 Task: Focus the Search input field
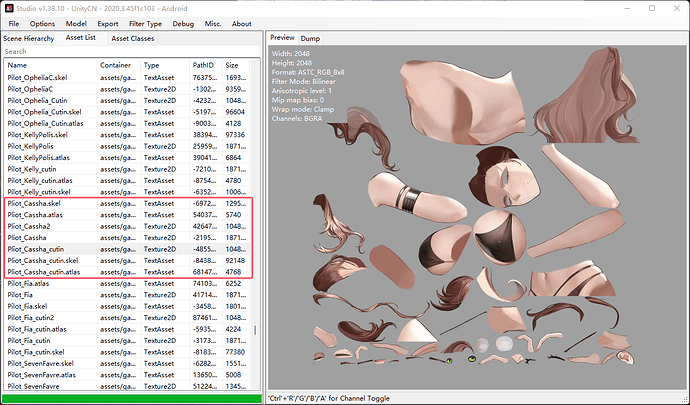[x=130, y=51]
